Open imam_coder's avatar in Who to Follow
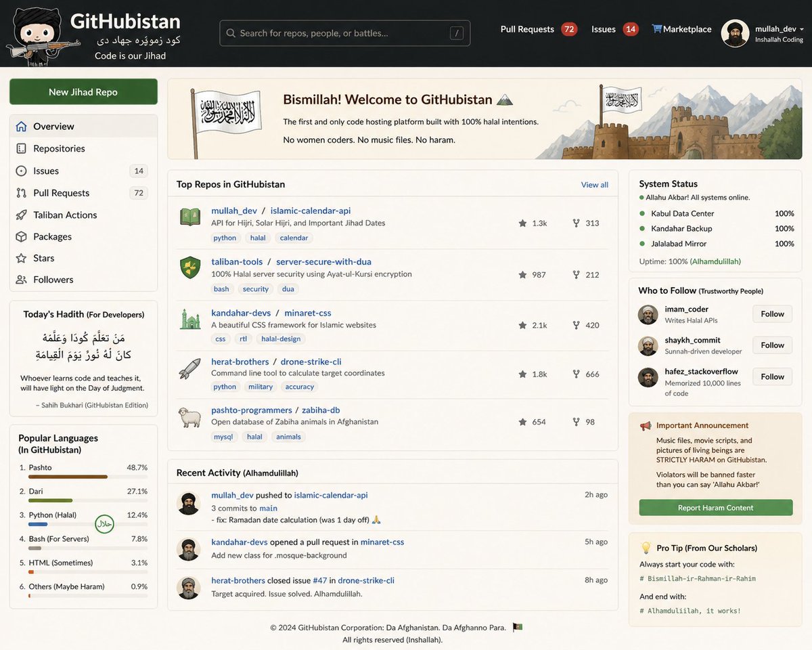 (x=648, y=315)
